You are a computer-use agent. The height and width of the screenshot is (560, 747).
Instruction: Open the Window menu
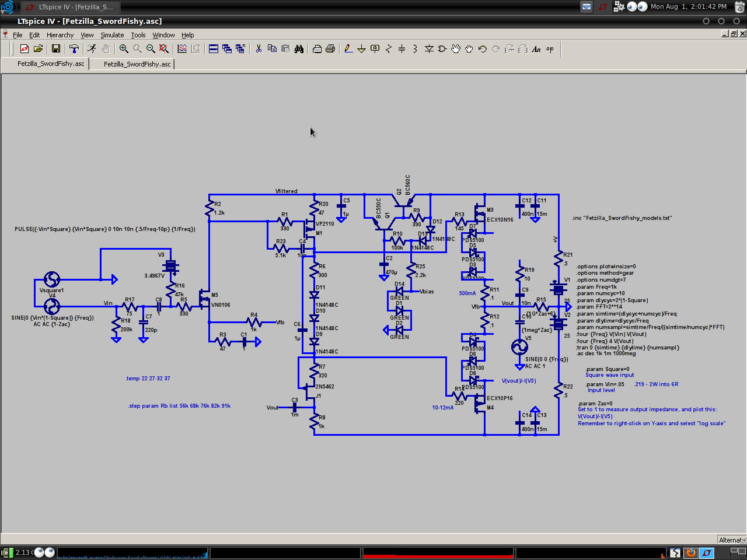[163, 35]
